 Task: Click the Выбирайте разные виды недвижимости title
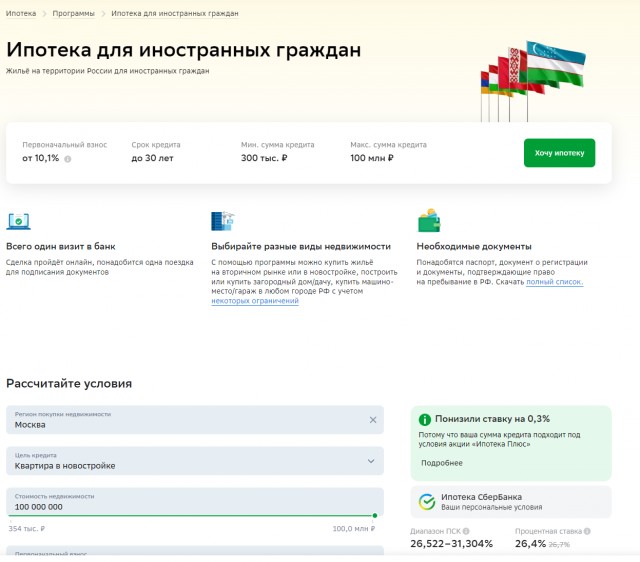301,247
